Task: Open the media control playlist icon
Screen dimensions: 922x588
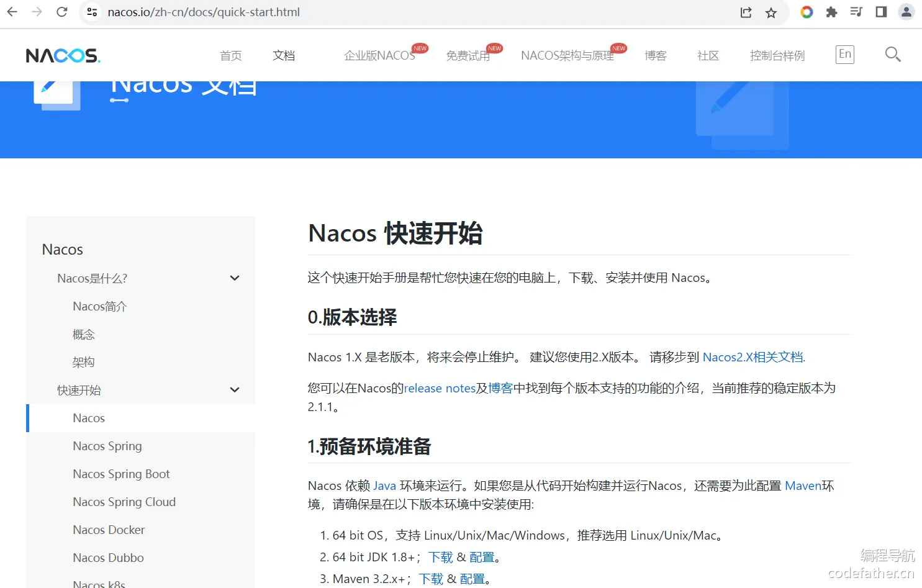Action: tap(856, 12)
